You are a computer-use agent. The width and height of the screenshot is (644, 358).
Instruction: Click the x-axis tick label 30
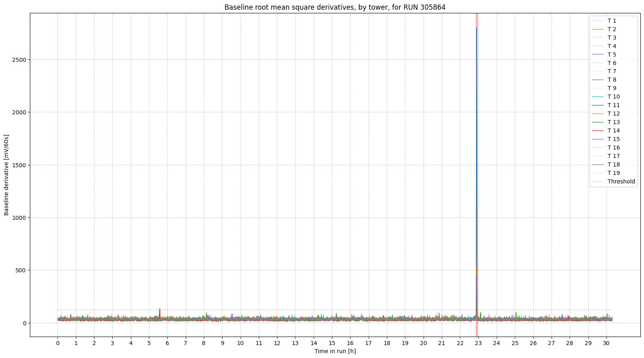(606, 343)
